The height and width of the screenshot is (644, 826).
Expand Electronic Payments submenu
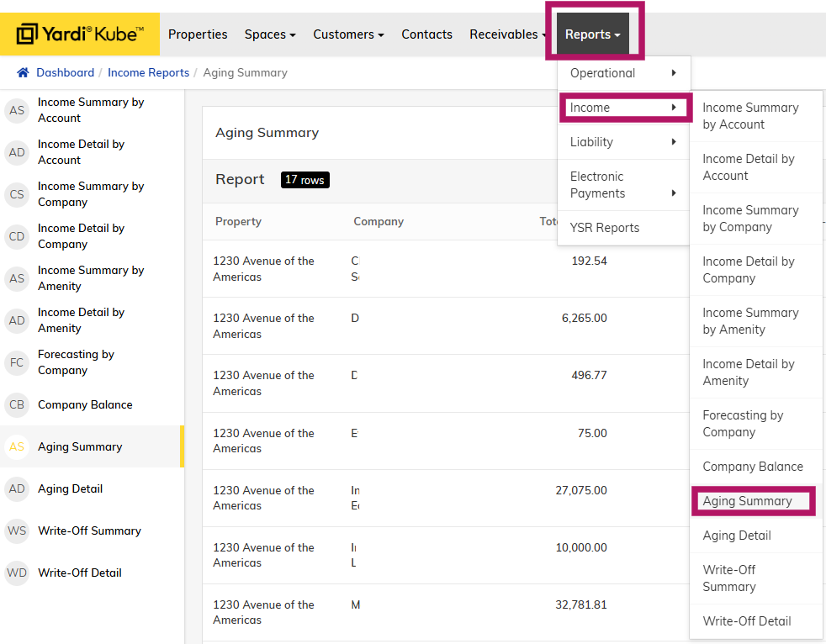(623, 185)
